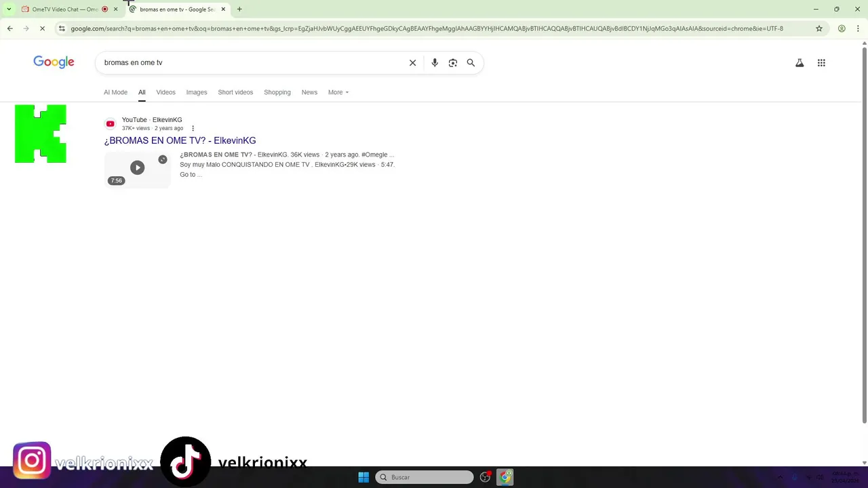Open Chrome's three-dot menu

point(859,28)
